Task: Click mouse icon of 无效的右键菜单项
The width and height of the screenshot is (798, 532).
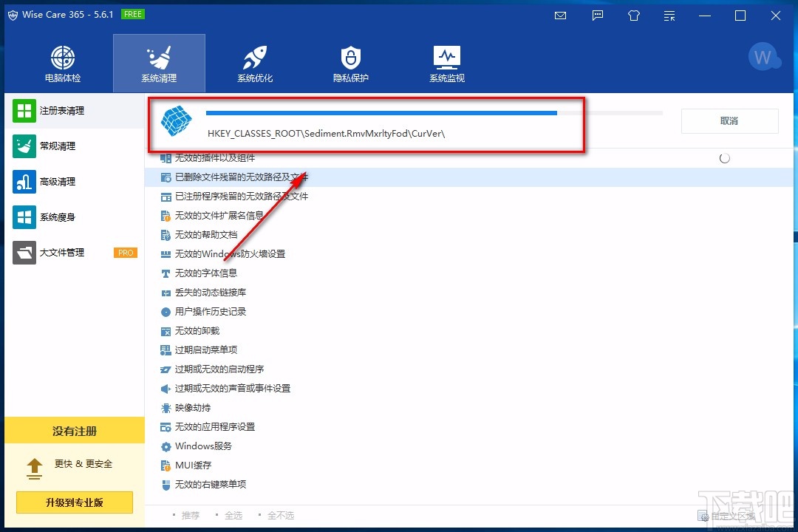Action: (x=166, y=485)
